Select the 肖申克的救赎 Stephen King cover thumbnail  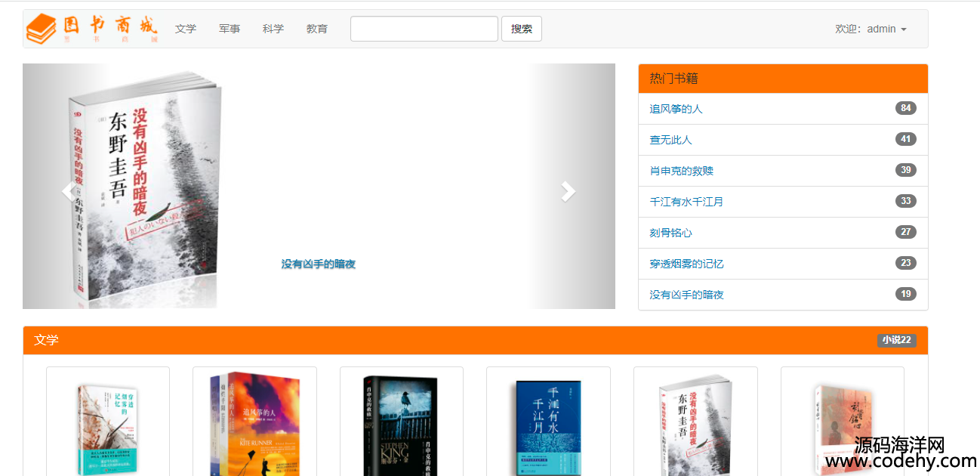pyautogui.click(x=401, y=425)
